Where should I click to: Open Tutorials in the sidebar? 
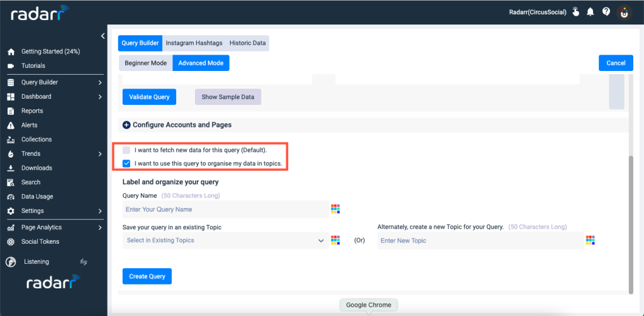33,66
